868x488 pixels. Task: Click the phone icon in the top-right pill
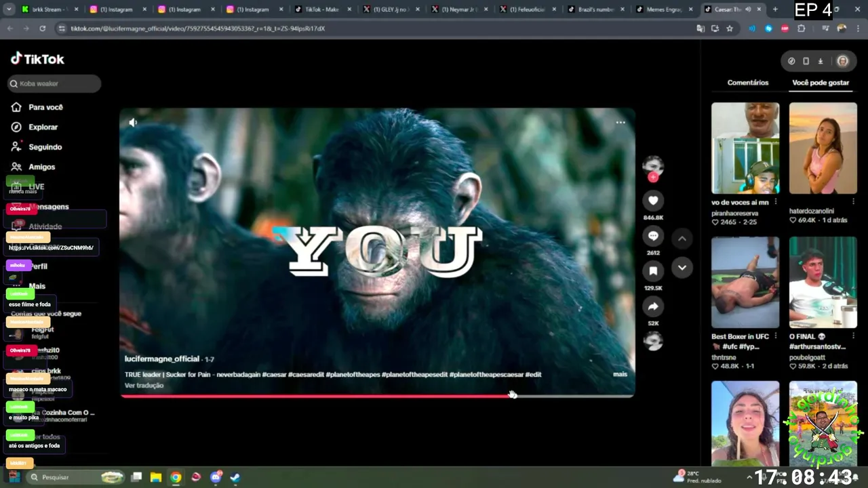[x=806, y=61]
